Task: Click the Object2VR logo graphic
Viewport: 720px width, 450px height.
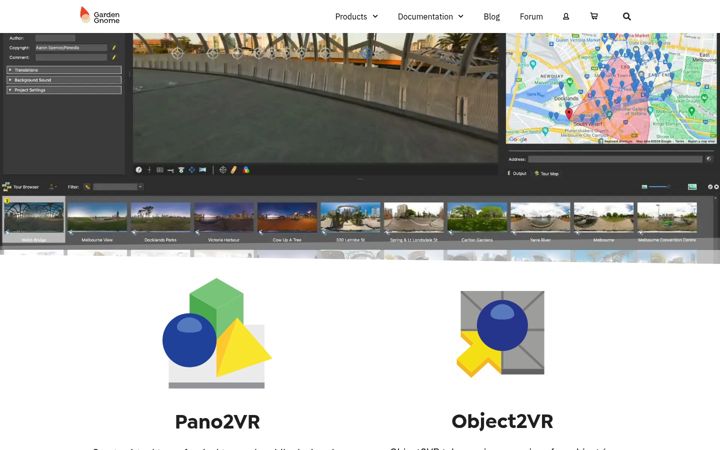Action: (x=501, y=333)
